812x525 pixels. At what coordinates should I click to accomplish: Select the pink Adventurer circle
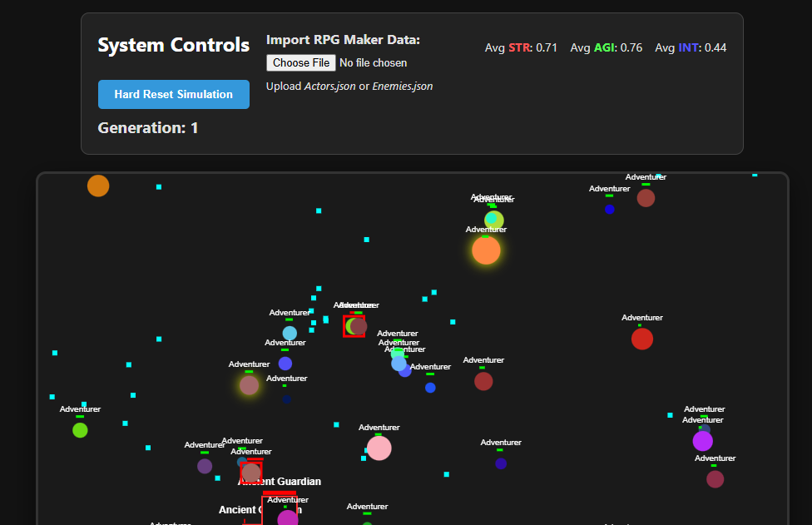(379, 448)
